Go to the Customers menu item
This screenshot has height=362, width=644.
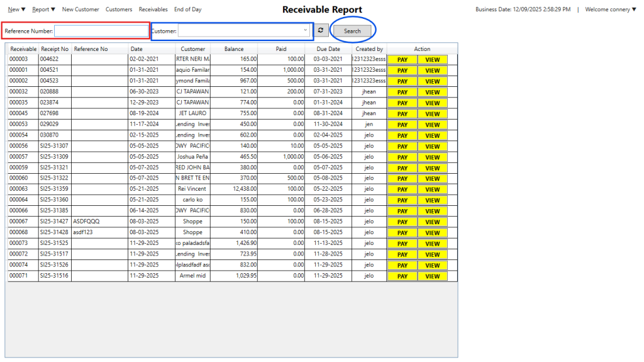click(119, 9)
